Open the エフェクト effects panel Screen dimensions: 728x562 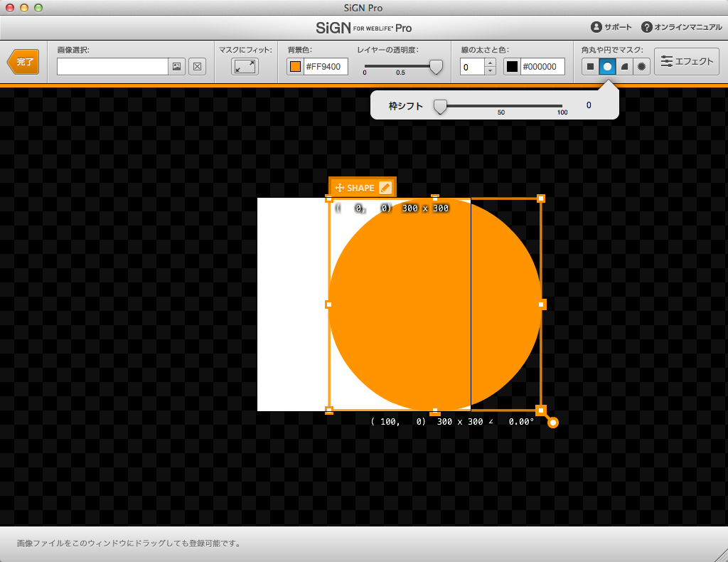point(687,61)
